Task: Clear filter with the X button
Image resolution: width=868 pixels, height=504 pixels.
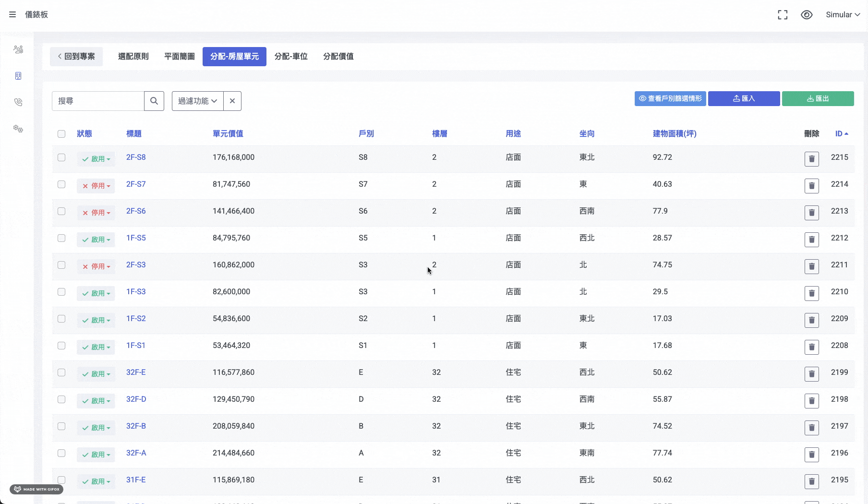Action: pos(232,101)
